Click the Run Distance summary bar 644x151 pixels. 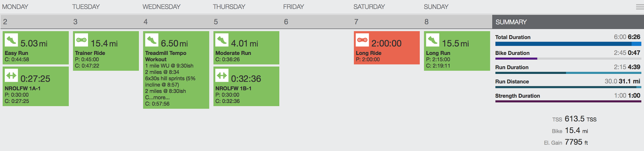point(568,87)
